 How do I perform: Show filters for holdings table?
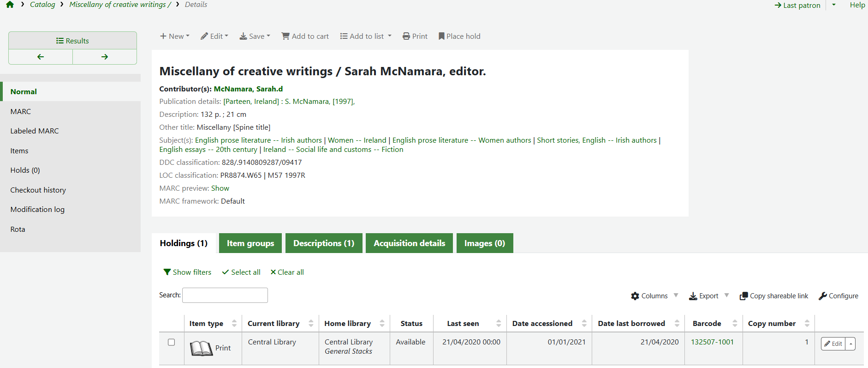(187, 272)
